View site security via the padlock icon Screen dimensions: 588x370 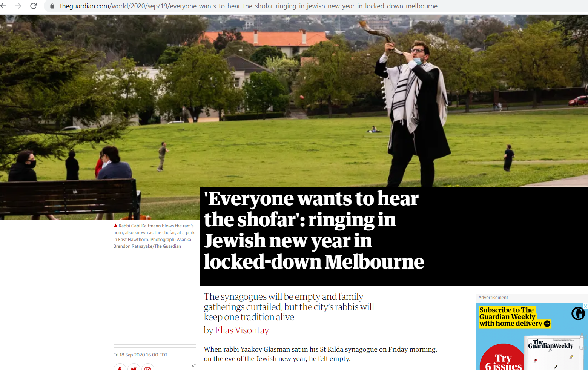pos(52,6)
